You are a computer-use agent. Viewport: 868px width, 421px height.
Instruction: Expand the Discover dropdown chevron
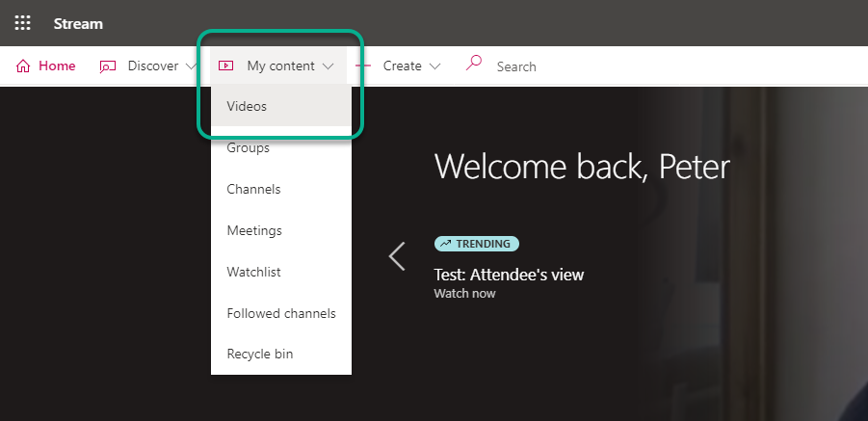(x=191, y=66)
